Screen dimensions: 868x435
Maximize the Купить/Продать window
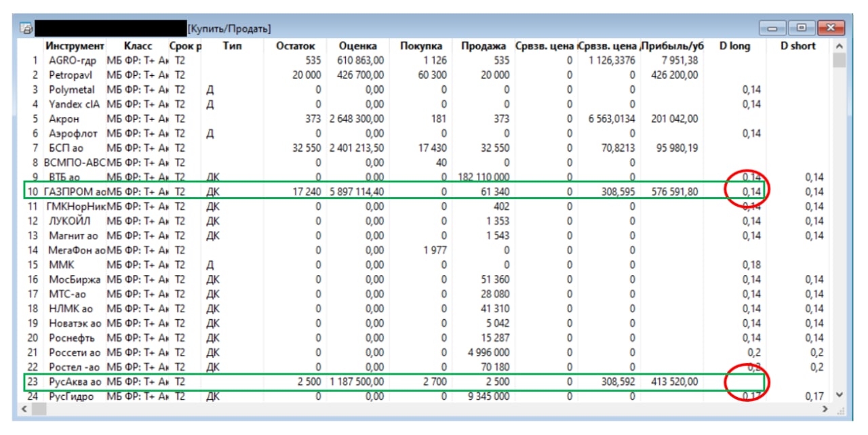802,28
